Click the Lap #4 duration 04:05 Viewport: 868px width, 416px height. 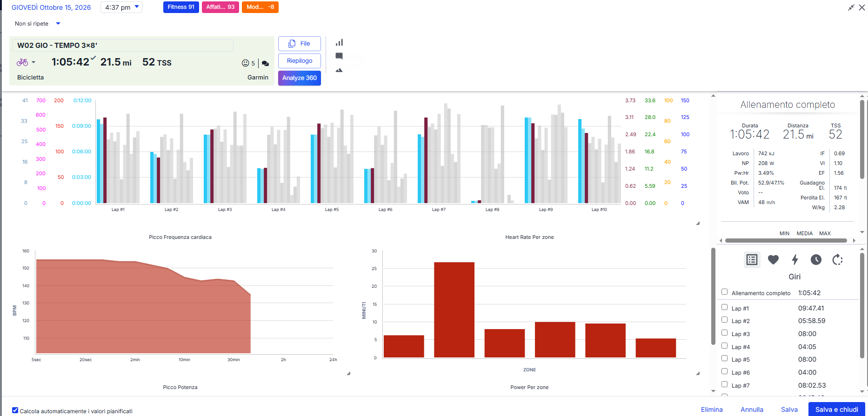point(807,347)
